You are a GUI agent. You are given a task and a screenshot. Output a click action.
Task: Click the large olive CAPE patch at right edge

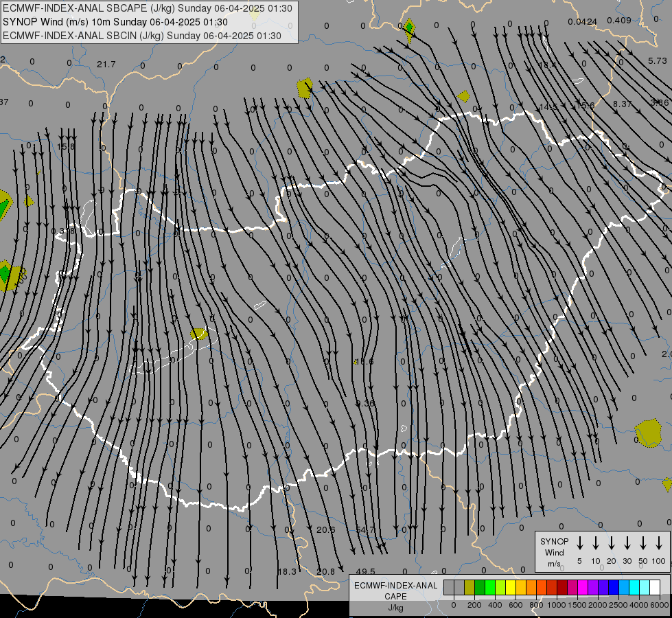[649, 433]
